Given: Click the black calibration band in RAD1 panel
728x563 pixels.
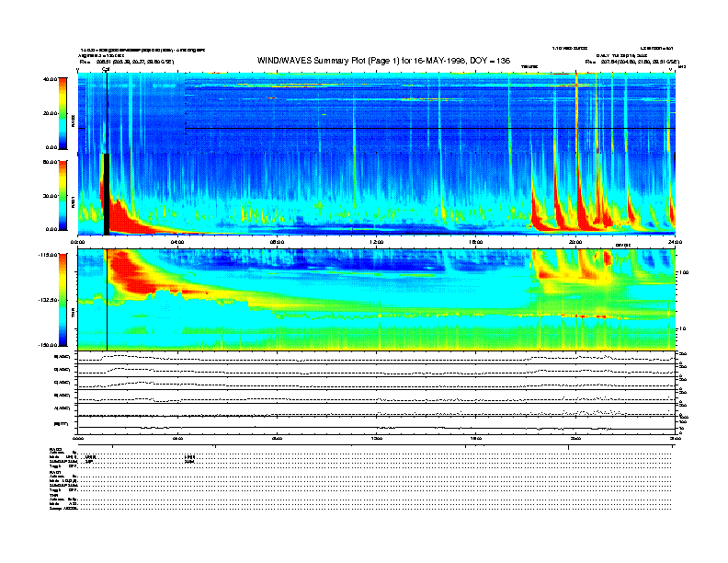Looking at the screenshot, I should coord(107,194).
